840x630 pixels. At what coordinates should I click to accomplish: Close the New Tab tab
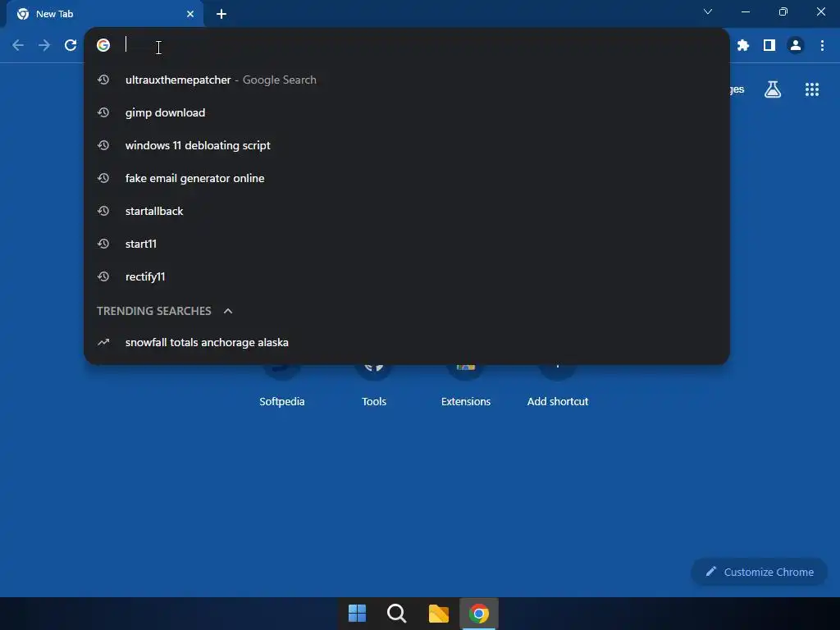click(190, 14)
